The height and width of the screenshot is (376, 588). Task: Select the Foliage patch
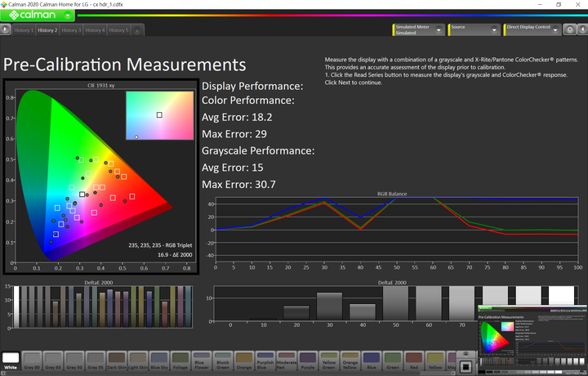pos(180,360)
